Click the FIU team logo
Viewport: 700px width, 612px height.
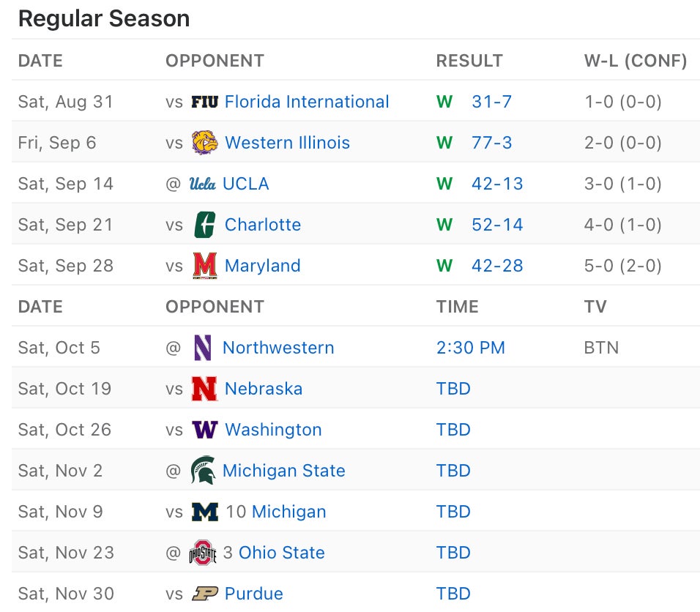point(204,102)
